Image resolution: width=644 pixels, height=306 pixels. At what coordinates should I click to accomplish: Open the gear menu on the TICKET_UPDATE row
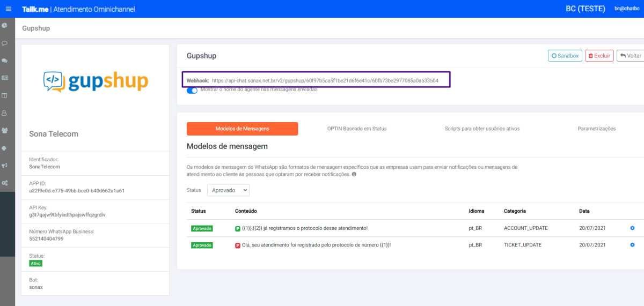pyautogui.click(x=632, y=245)
